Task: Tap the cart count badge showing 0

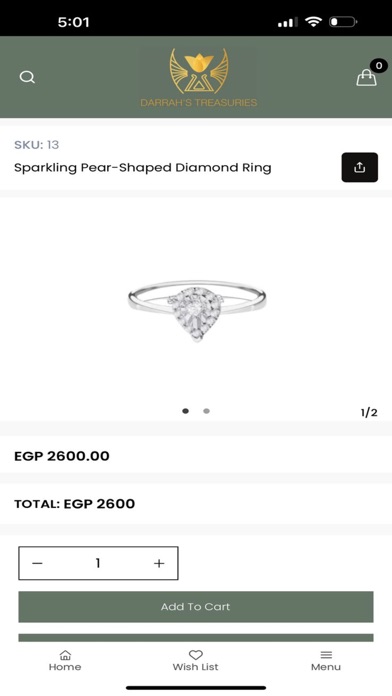Action: pyautogui.click(x=379, y=66)
